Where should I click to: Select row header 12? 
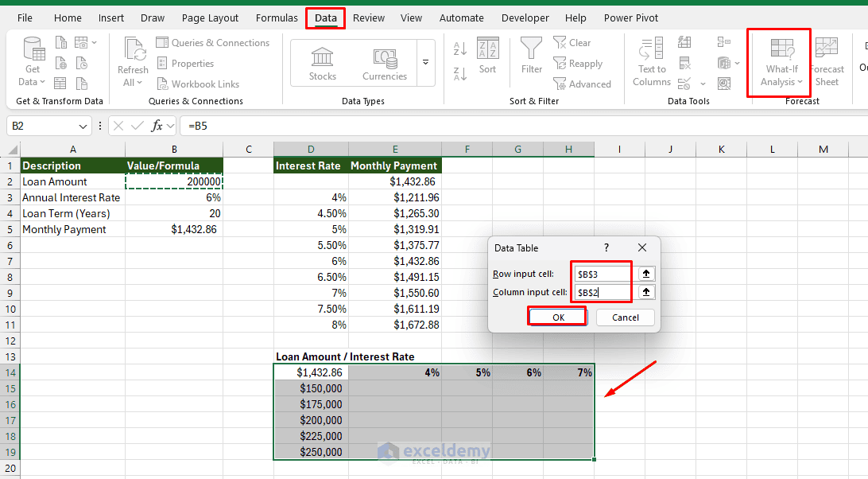click(10, 341)
